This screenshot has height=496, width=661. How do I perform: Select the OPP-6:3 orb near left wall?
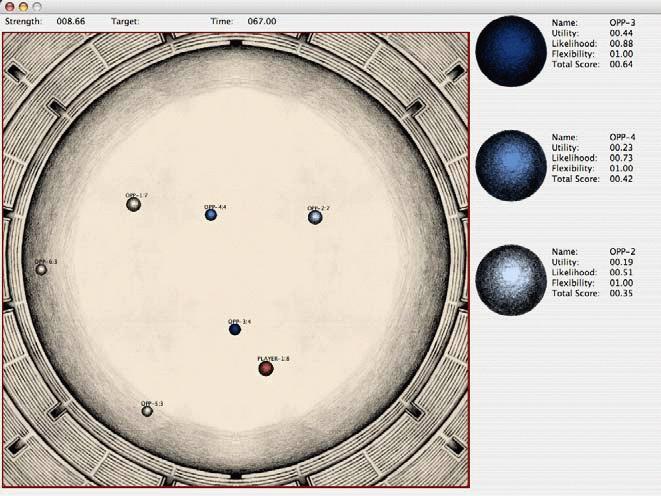[x=41, y=269]
